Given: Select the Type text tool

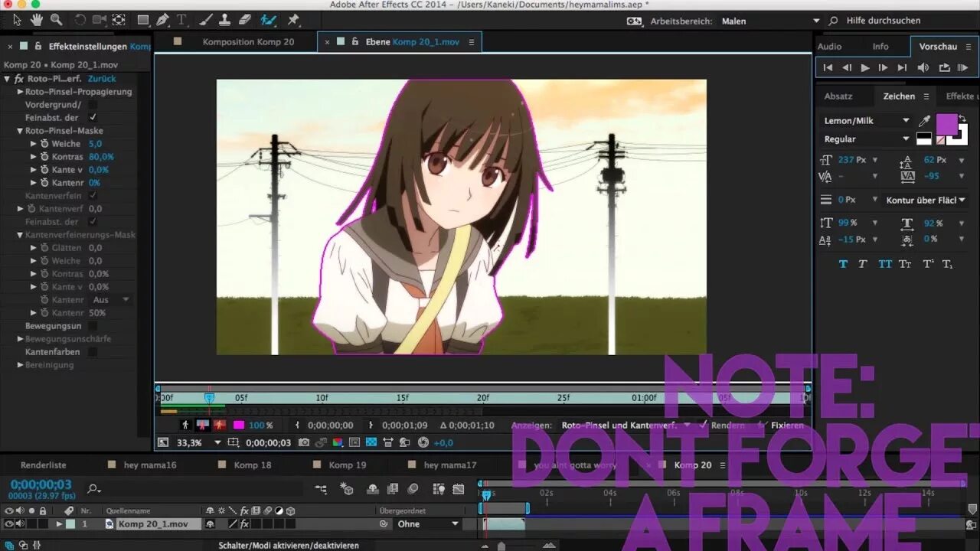Looking at the screenshot, I should point(181,20).
